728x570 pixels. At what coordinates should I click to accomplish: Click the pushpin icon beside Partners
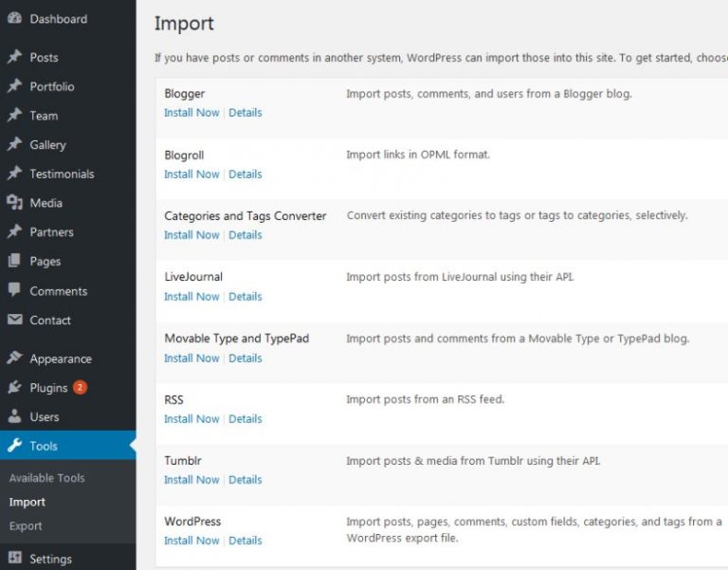click(x=14, y=231)
